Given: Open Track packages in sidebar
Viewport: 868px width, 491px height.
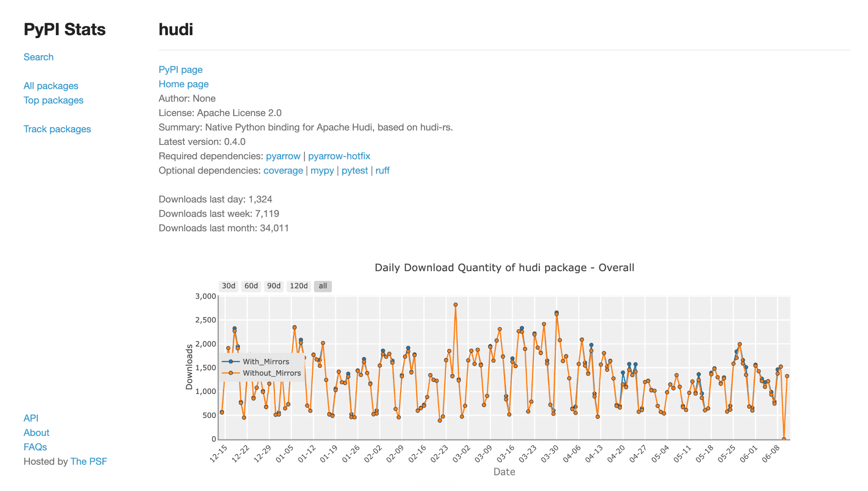Looking at the screenshot, I should point(57,129).
